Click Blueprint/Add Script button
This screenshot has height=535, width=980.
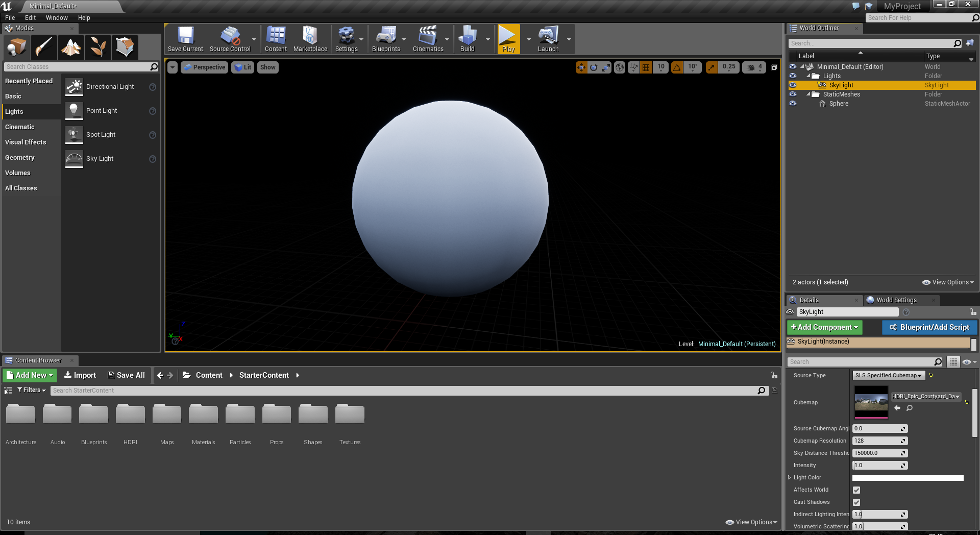929,327
